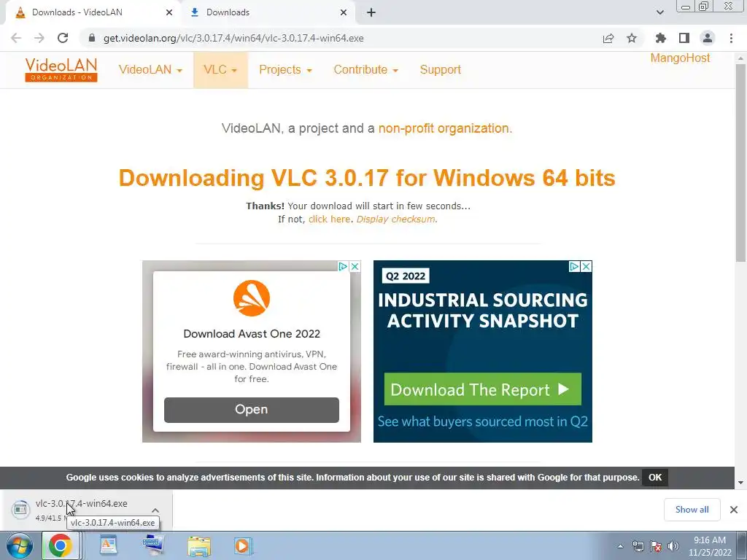The width and height of the screenshot is (747, 560).
Task: Click Open in the Avast ad
Action: point(252,410)
